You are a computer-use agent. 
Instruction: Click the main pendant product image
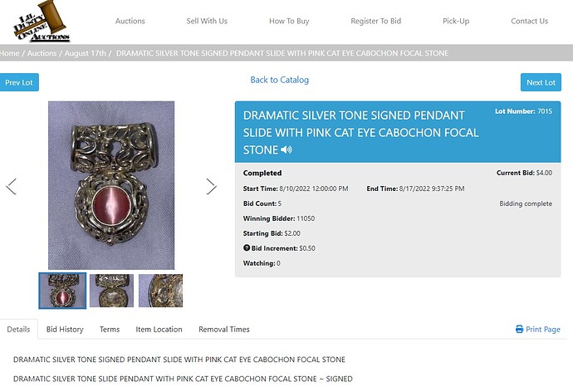[111, 185]
